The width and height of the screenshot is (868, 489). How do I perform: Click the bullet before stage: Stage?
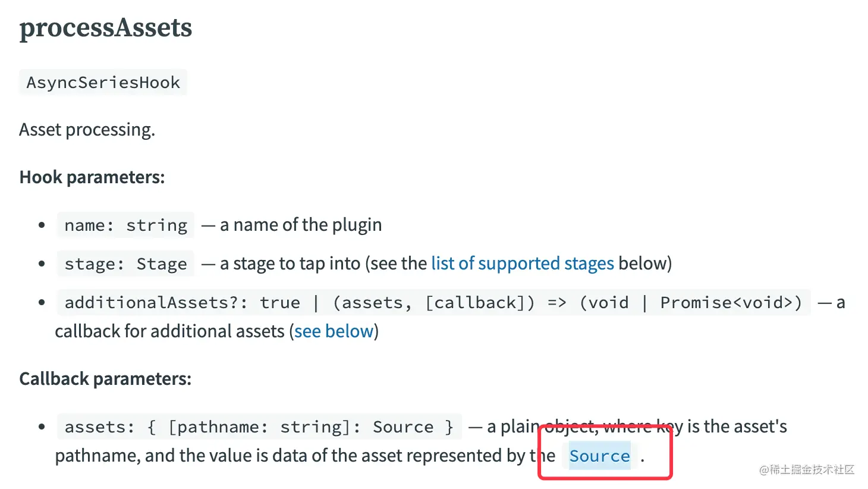pyautogui.click(x=42, y=264)
